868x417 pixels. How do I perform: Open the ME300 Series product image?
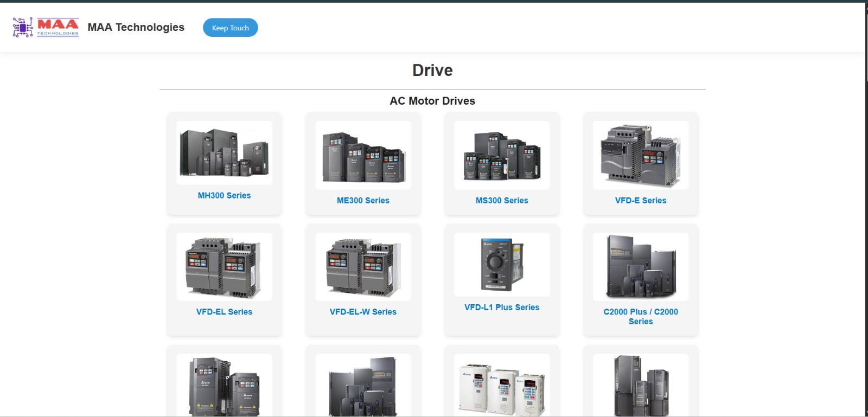(363, 155)
